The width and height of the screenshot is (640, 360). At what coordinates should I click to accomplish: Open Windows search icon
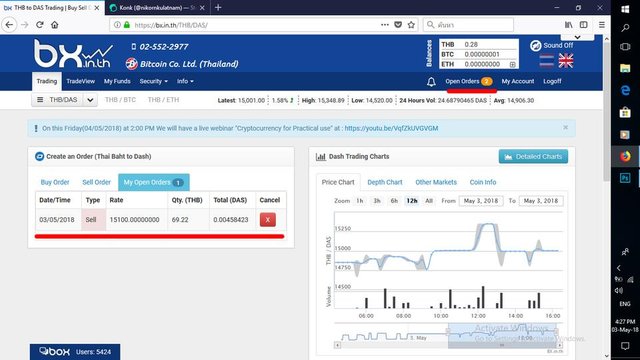[625, 28]
